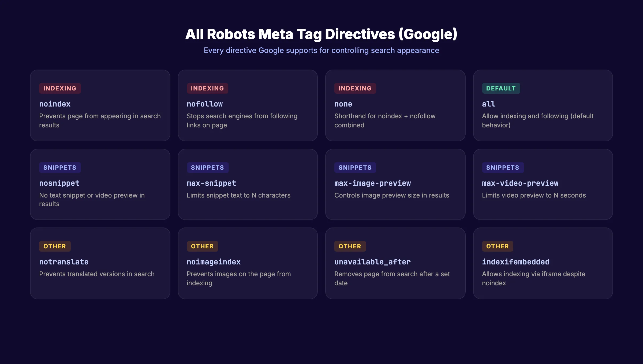This screenshot has height=364, width=643.
Task: Click the SNIPPETS badge above max-image-preview
Action: [355, 168]
